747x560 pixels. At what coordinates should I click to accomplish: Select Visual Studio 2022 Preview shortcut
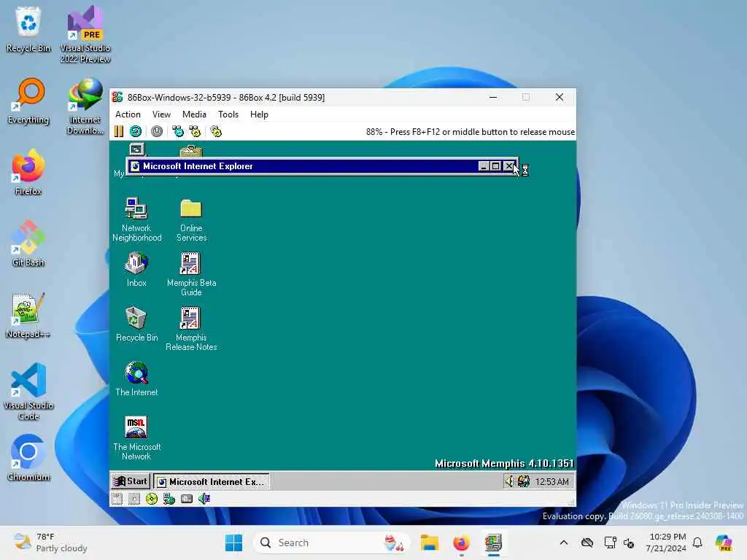click(85, 34)
